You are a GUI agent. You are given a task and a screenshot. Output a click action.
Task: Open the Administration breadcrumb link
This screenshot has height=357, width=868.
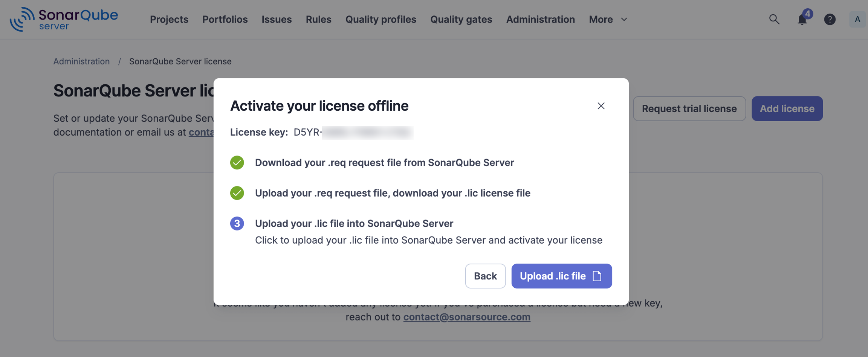point(81,61)
